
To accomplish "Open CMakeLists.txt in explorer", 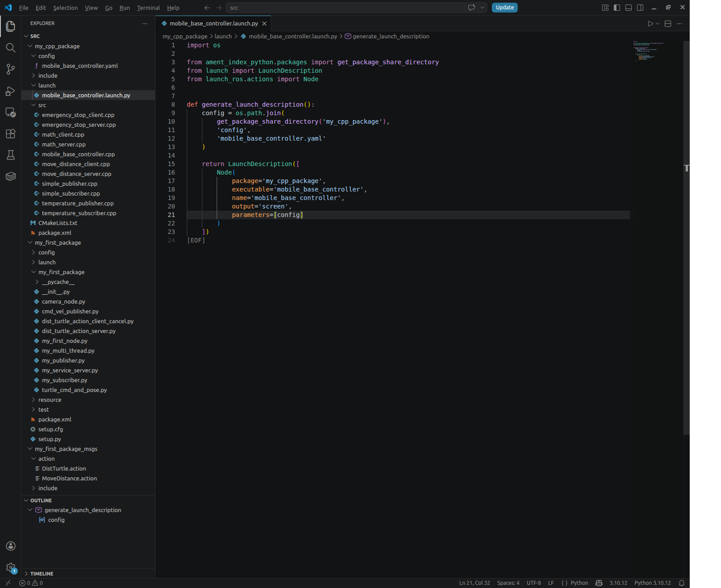I will click(x=58, y=223).
